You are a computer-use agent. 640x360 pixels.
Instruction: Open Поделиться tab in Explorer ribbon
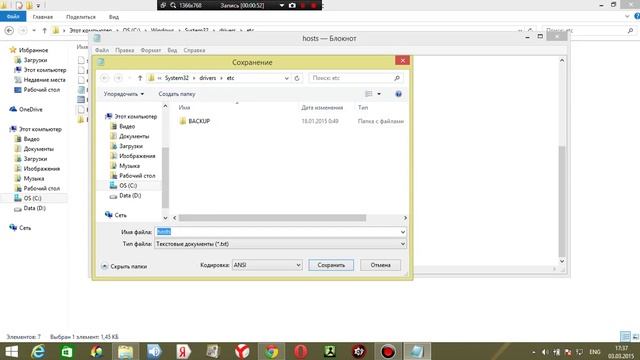coord(80,17)
